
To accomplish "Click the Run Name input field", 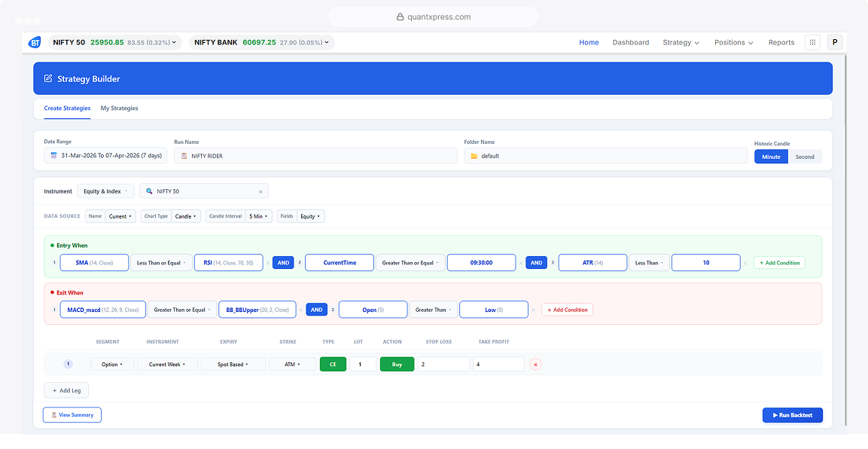I will coord(315,156).
